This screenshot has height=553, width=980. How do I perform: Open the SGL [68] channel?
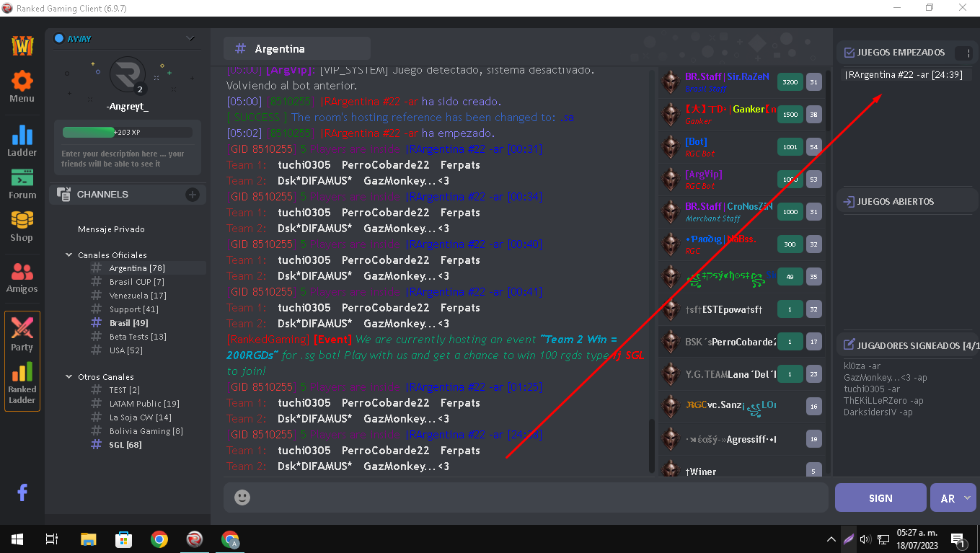click(x=125, y=445)
